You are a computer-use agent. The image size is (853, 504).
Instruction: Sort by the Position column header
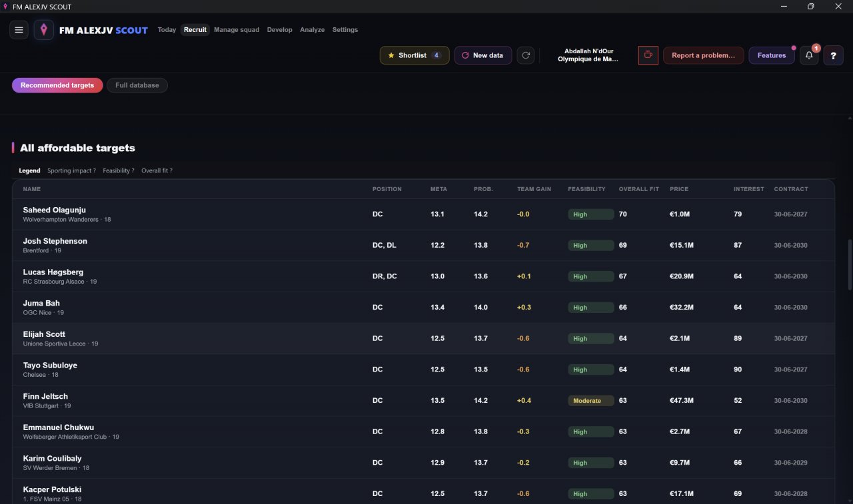point(387,189)
